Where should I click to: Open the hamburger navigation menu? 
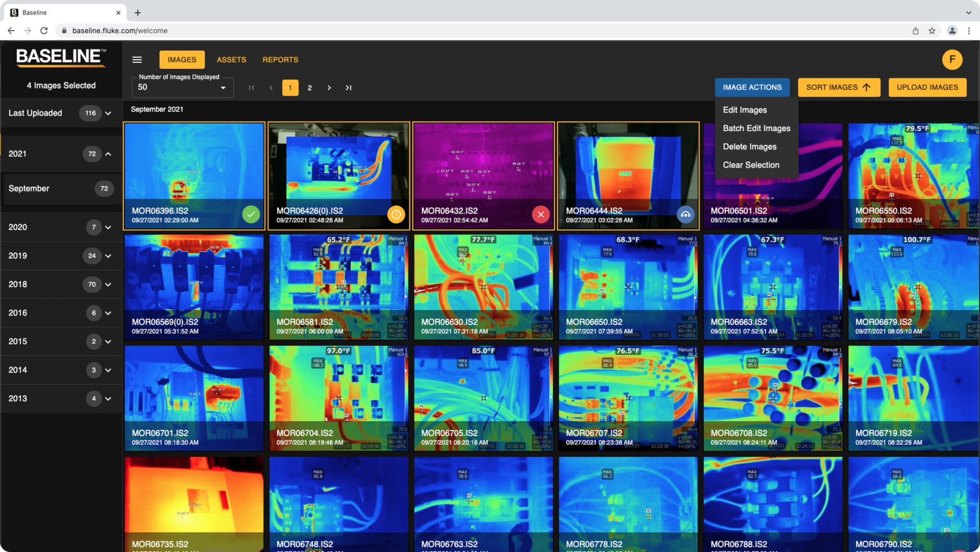[x=137, y=59]
